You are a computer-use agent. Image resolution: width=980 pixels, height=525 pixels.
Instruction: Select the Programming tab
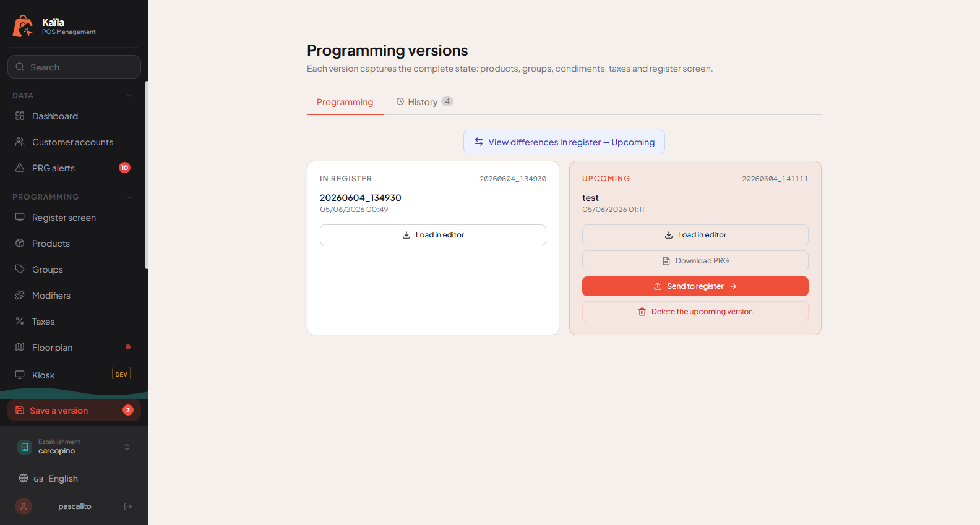[x=345, y=102]
